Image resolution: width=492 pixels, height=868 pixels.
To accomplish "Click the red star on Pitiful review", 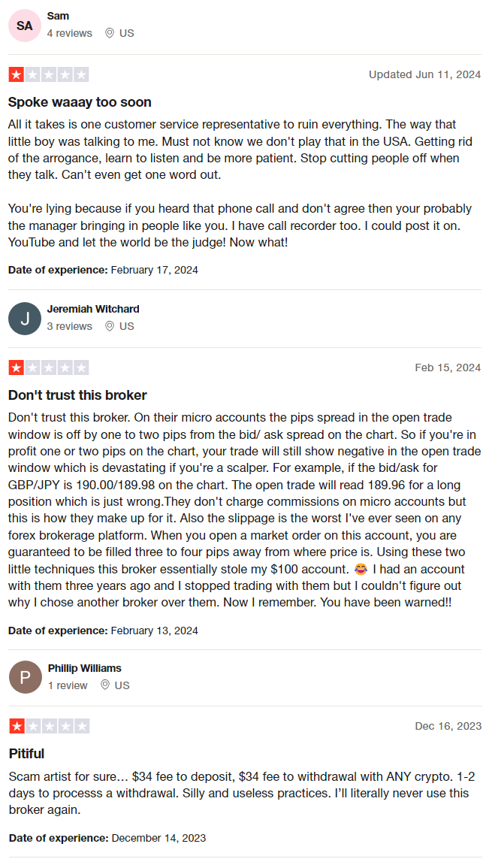I will 17,726.
